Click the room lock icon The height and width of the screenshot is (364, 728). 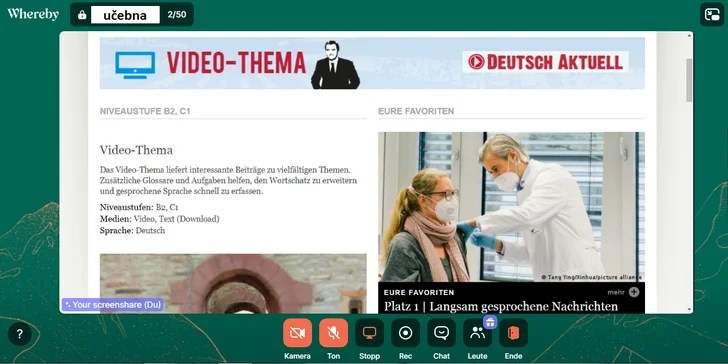82,15
